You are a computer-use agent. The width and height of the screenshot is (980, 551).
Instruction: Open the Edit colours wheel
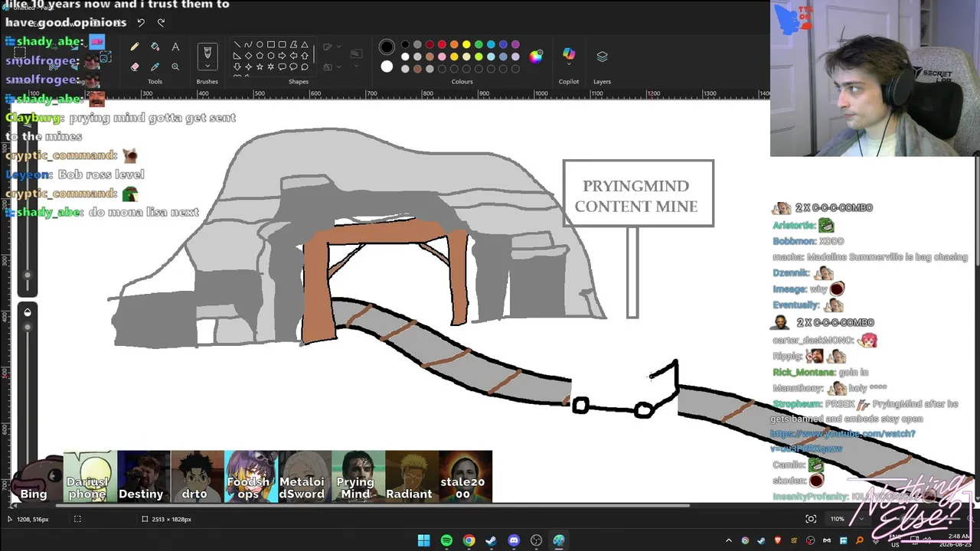click(536, 56)
